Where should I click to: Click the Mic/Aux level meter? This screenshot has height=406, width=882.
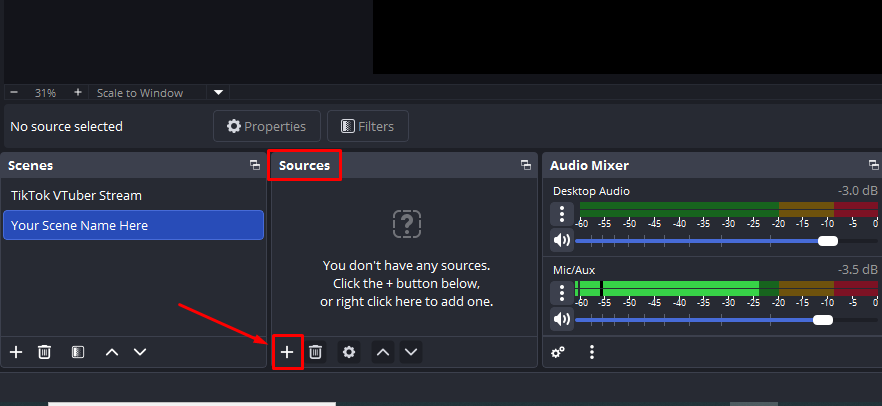coord(726,288)
